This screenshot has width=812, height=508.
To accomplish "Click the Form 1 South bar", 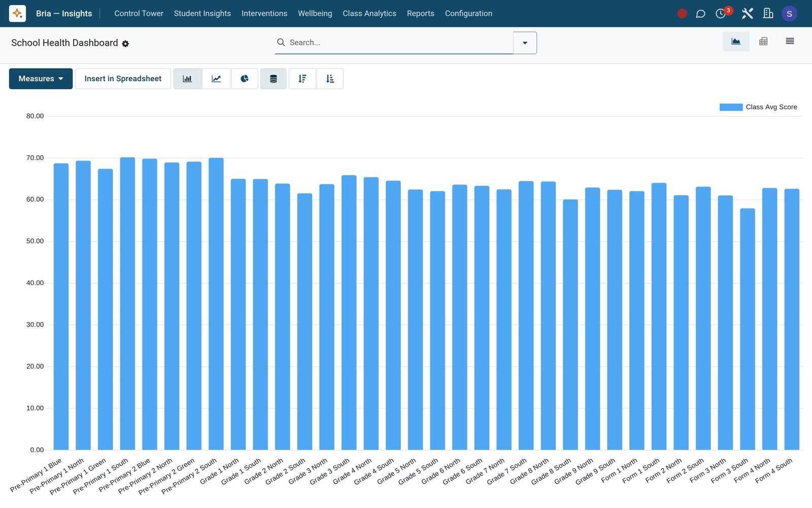I will tap(659, 316).
